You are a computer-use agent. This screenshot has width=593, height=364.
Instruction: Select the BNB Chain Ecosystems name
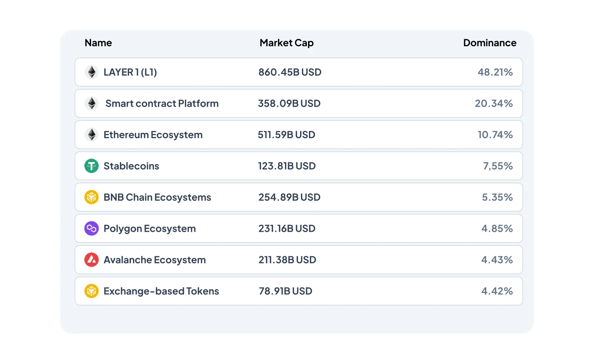click(158, 197)
